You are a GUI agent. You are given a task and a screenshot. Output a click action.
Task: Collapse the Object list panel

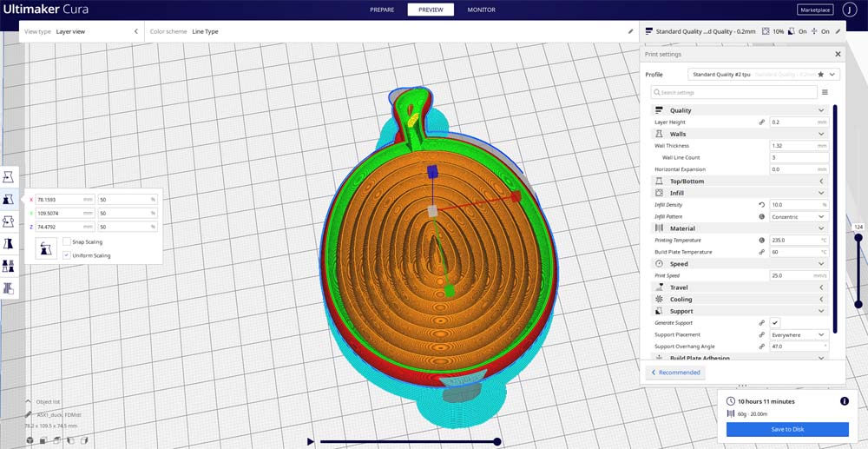[x=43, y=401]
